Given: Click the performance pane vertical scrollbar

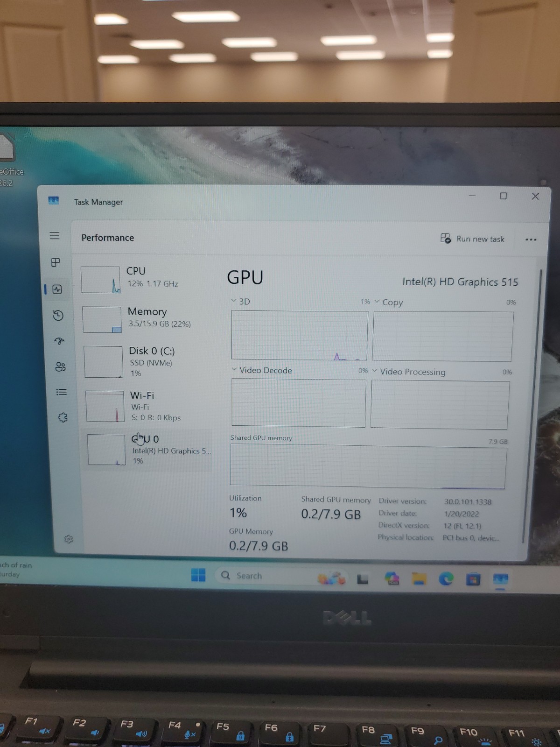Looking at the screenshot, I should point(532,406).
